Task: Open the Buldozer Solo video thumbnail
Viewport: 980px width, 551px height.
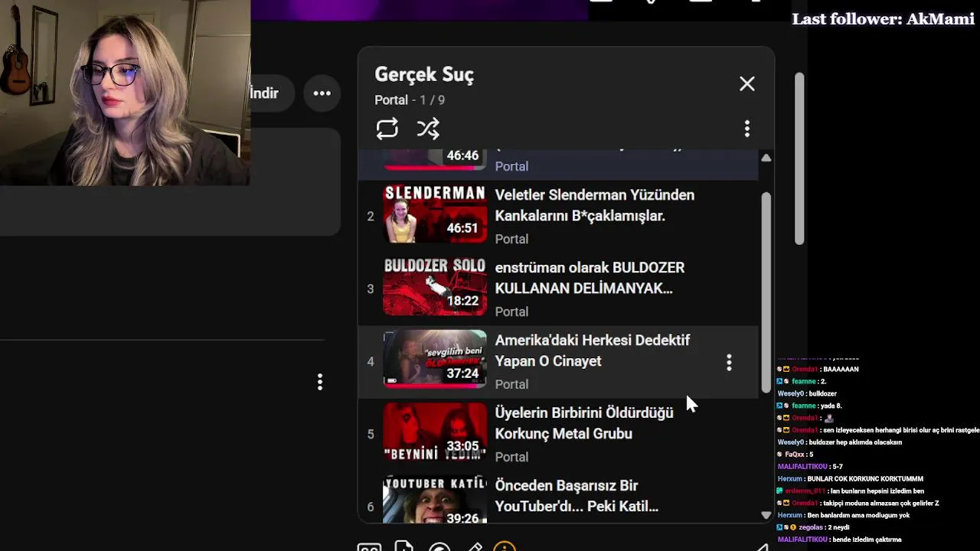Action: click(435, 286)
